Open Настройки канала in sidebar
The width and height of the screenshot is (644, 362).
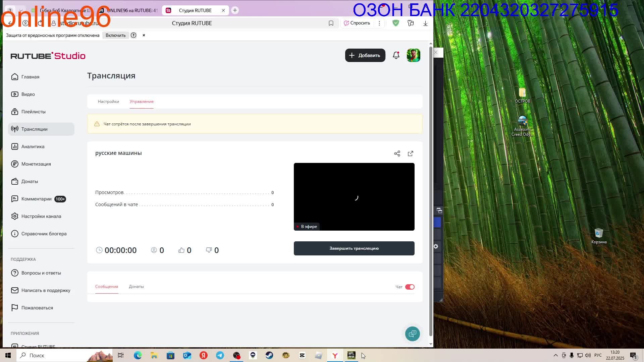click(41, 216)
